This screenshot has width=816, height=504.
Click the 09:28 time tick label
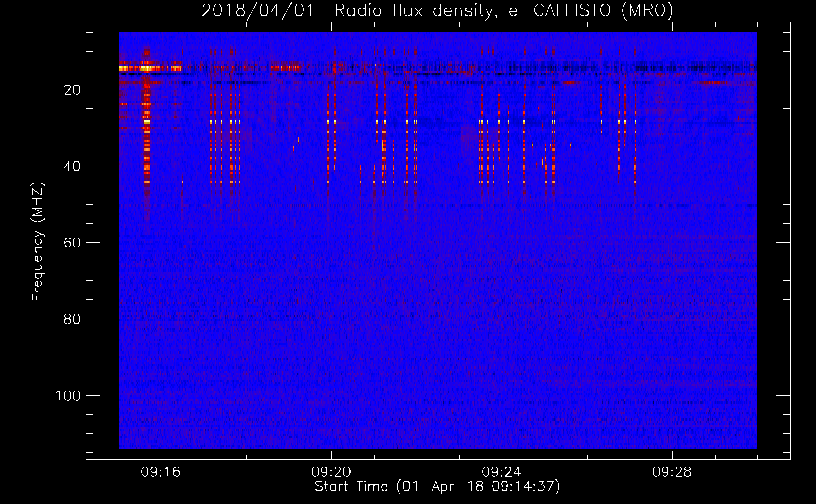pos(672,472)
